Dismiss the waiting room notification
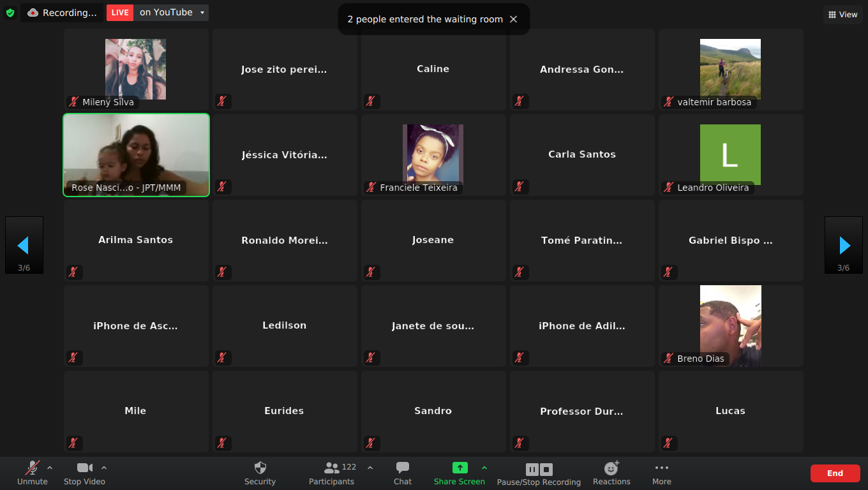 click(x=514, y=19)
